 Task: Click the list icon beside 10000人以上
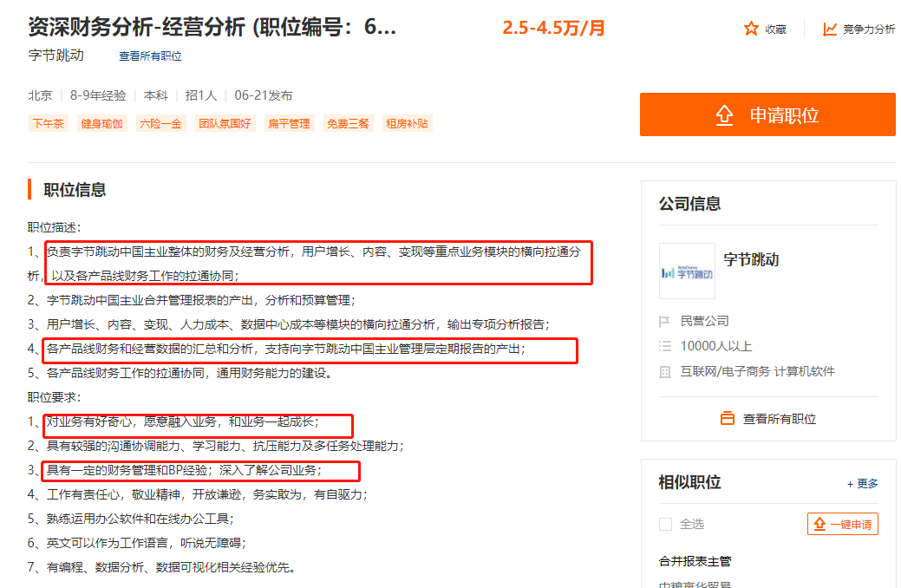[665, 346]
